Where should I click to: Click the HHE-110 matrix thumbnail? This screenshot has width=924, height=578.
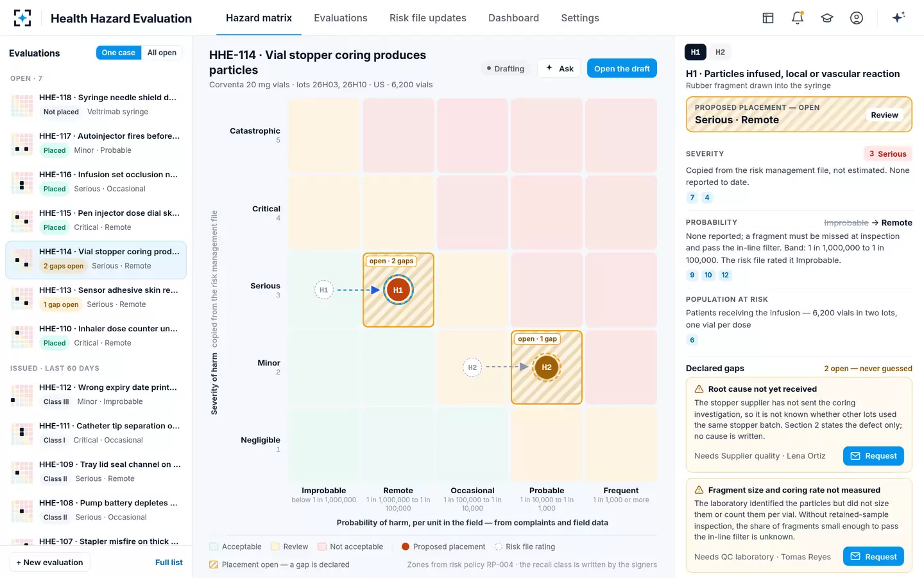pos(22,337)
